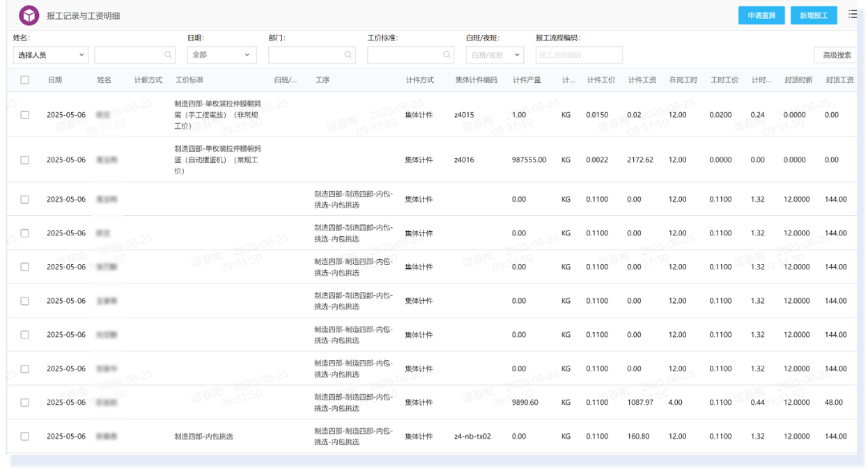Viewport: 868px width, 468px height.
Task: Check the row with output 9890.60
Action: point(25,403)
